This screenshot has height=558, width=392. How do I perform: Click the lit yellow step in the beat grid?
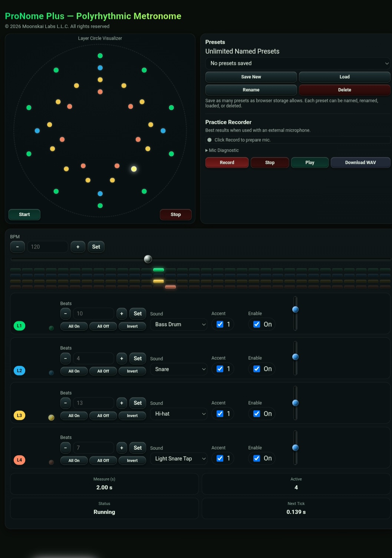[158, 281]
